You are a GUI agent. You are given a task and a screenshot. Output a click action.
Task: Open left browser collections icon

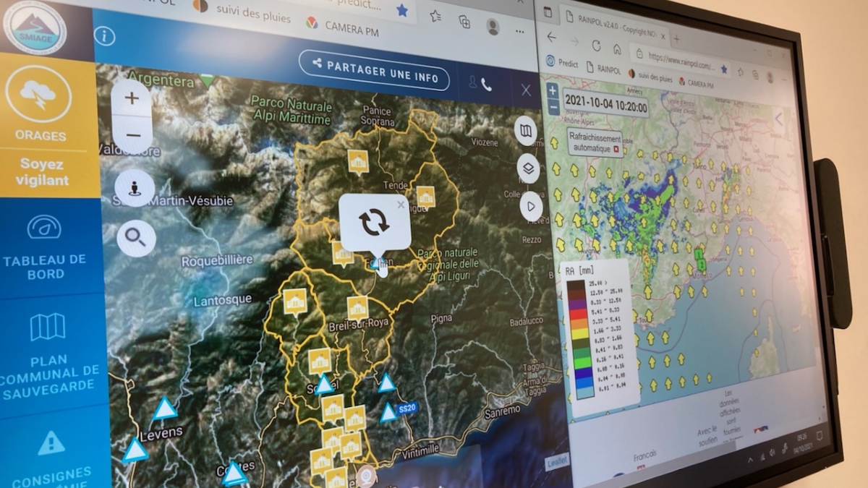pyautogui.click(x=464, y=22)
